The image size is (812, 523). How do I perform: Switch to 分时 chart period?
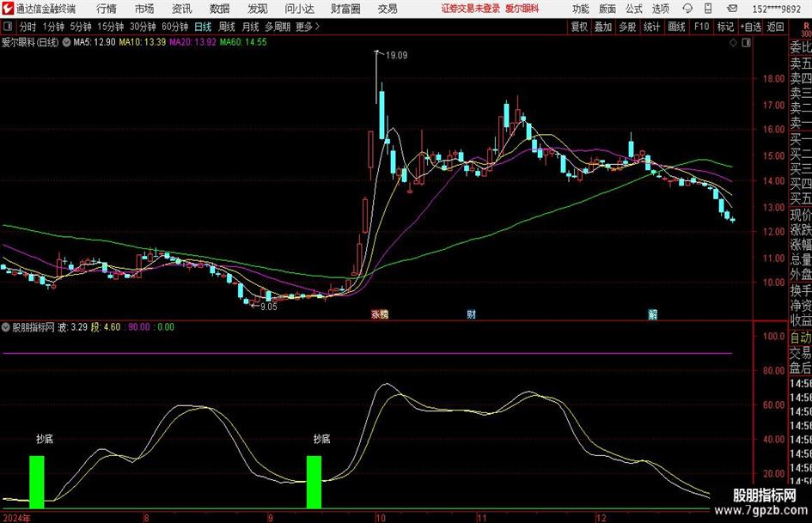(27, 27)
